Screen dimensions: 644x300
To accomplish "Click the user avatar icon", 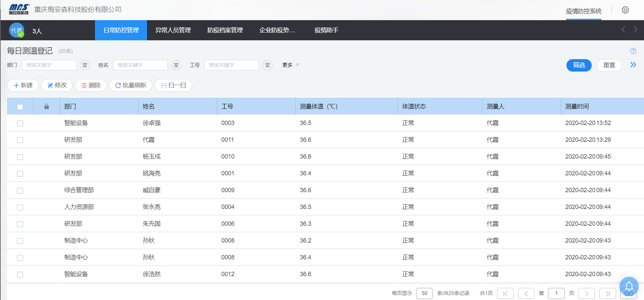I will pyautogui.click(x=16, y=31).
